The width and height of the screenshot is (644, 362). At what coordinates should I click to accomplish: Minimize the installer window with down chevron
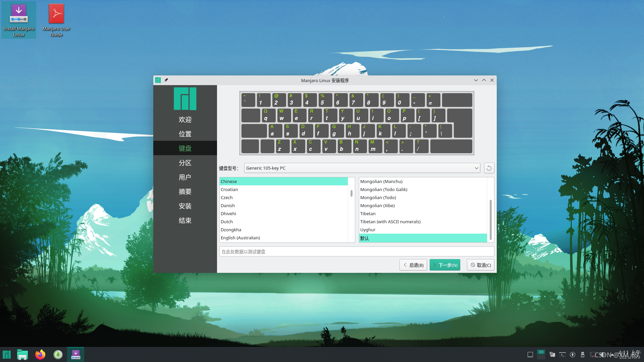(x=476, y=80)
